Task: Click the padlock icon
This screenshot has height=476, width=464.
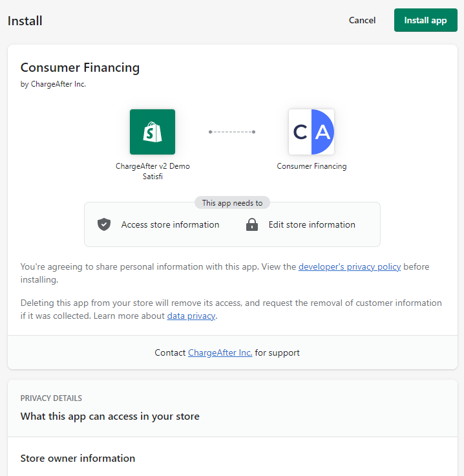Action: pyautogui.click(x=252, y=224)
